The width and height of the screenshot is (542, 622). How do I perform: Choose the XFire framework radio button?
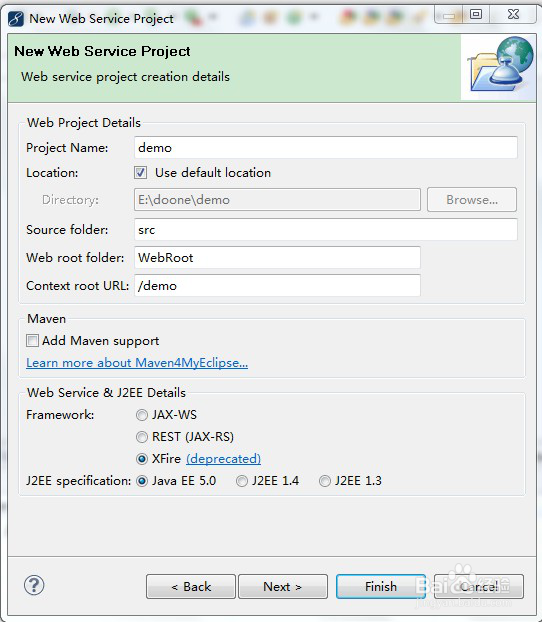tap(142, 459)
